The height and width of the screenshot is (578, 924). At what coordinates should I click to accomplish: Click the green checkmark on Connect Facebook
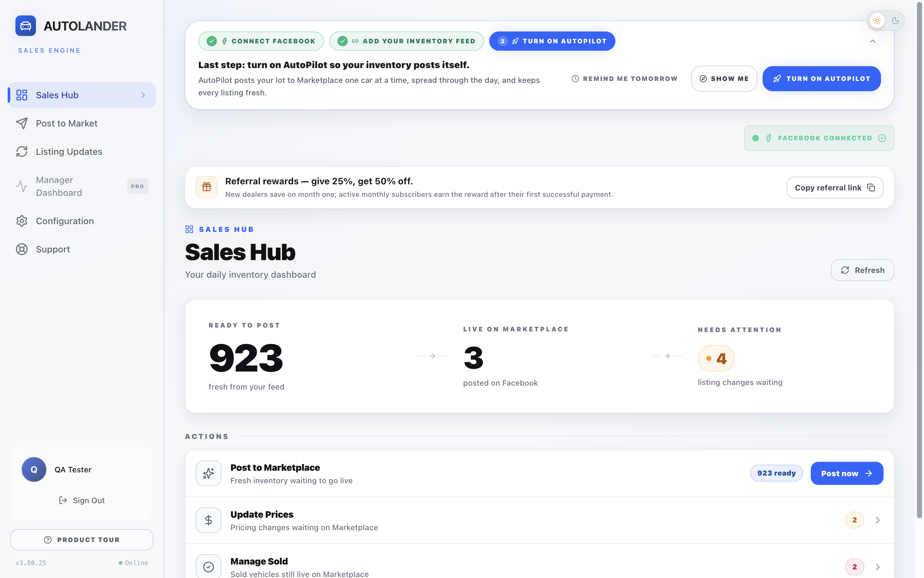(211, 41)
